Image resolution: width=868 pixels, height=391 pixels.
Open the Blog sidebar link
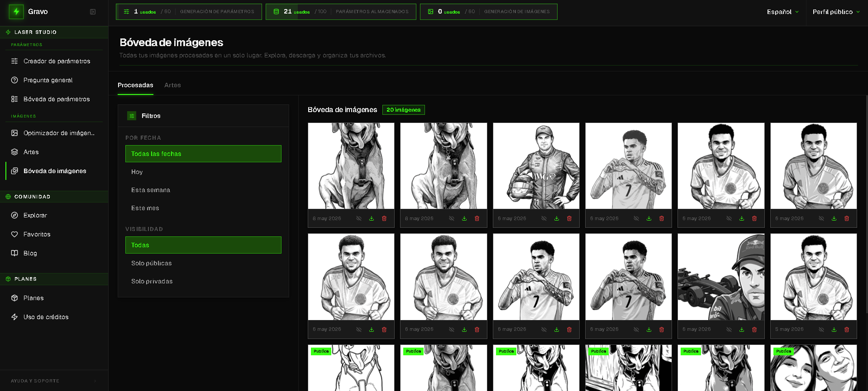coord(54,253)
